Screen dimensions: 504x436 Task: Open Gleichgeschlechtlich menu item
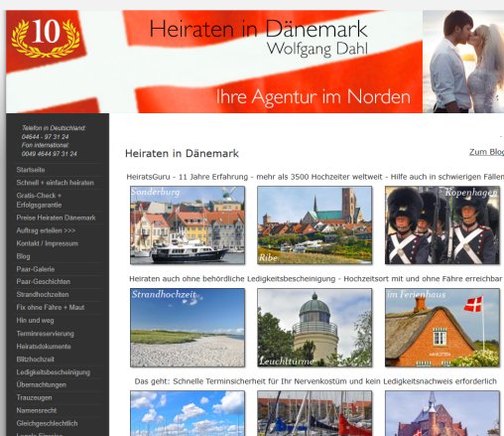coord(47,424)
